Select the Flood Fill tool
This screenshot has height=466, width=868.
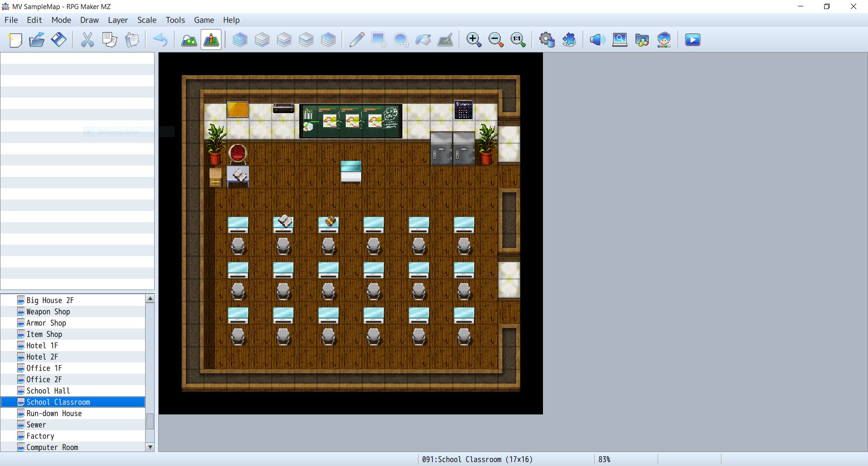point(423,40)
